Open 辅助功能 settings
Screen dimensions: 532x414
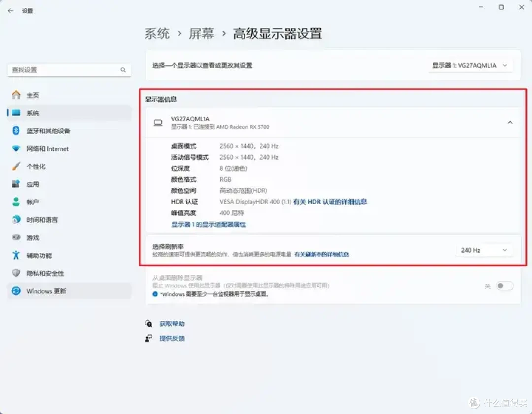click(69, 255)
